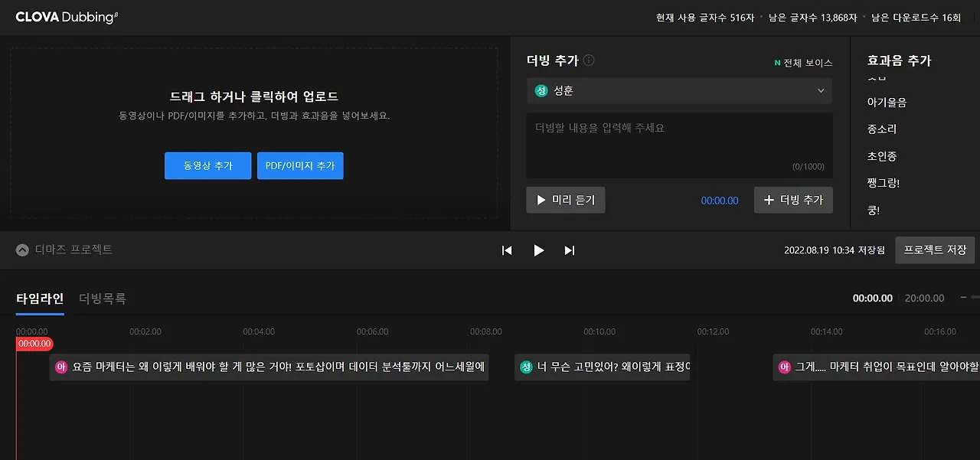Click the PDF/이미지 추가 button
The height and width of the screenshot is (460, 980).
pyautogui.click(x=300, y=165)
